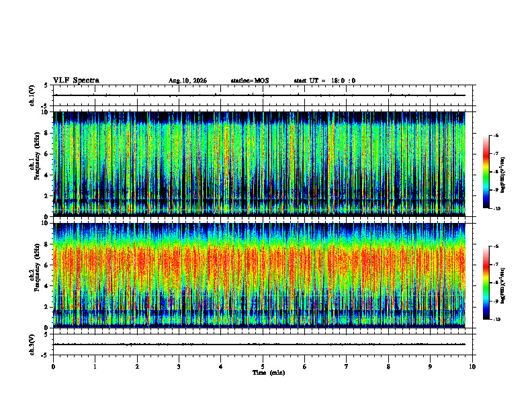Click the "-10" value on ch.1 color scale

(x=496, y=209)
